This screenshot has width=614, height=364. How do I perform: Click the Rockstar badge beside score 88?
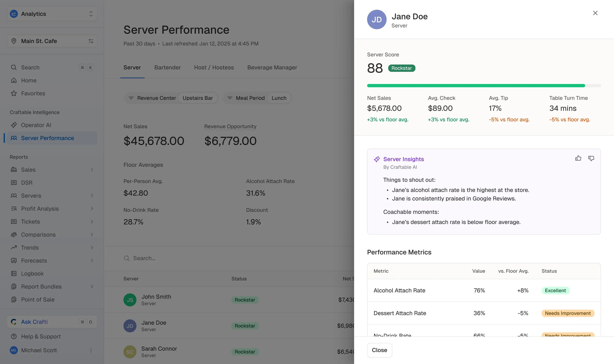[x=401, y=68]
